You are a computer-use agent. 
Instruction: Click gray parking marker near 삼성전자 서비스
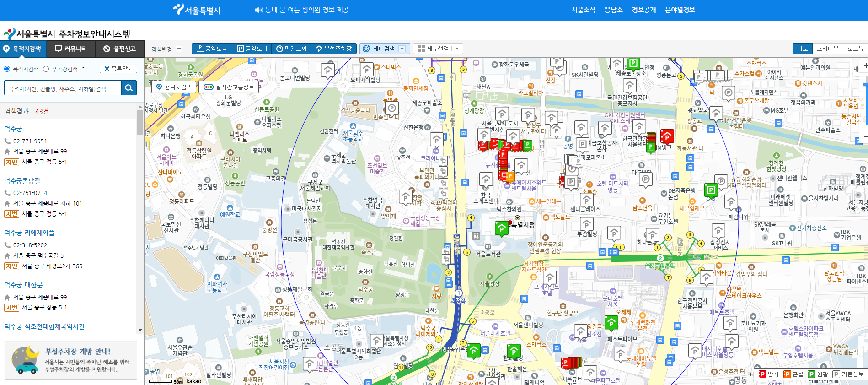pyautogui.click(x=718, y=231)
